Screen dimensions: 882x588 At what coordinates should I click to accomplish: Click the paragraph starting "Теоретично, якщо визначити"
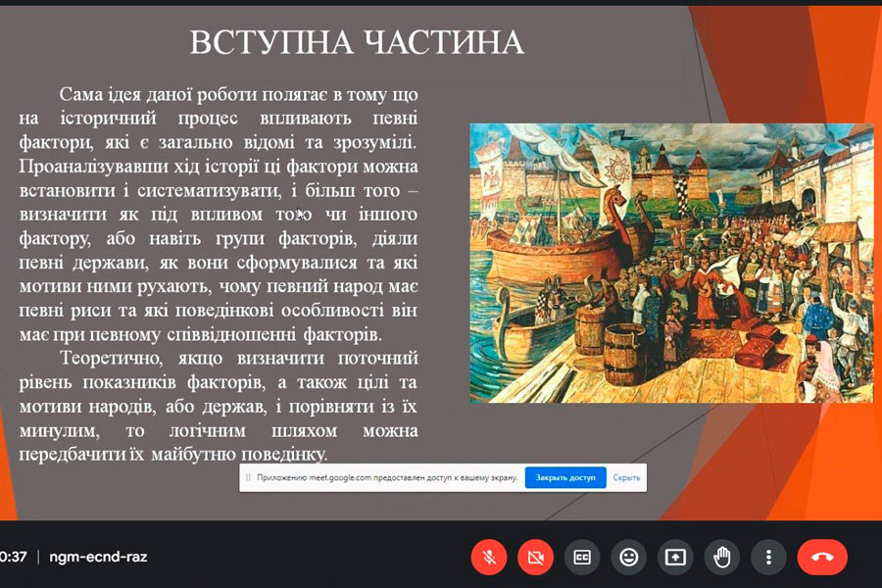click(x=218, y=406)
